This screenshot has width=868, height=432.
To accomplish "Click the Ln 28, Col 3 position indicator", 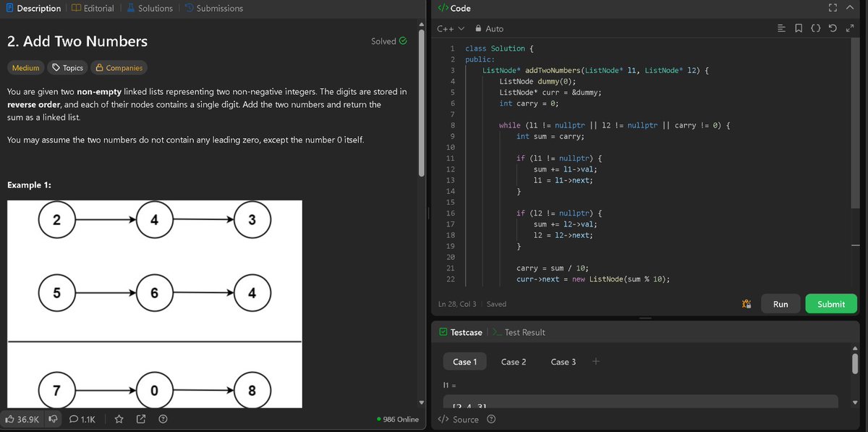I will [459, 304].
